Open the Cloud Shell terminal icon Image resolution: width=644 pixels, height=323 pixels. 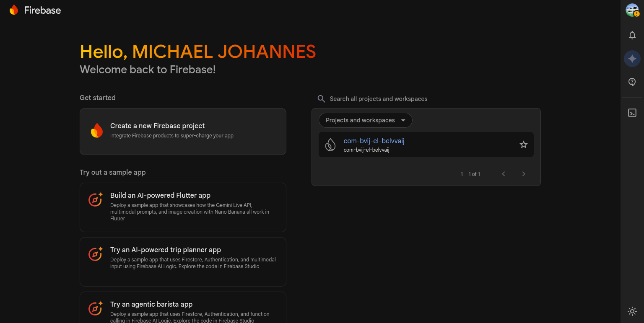[x=632, y=113]
